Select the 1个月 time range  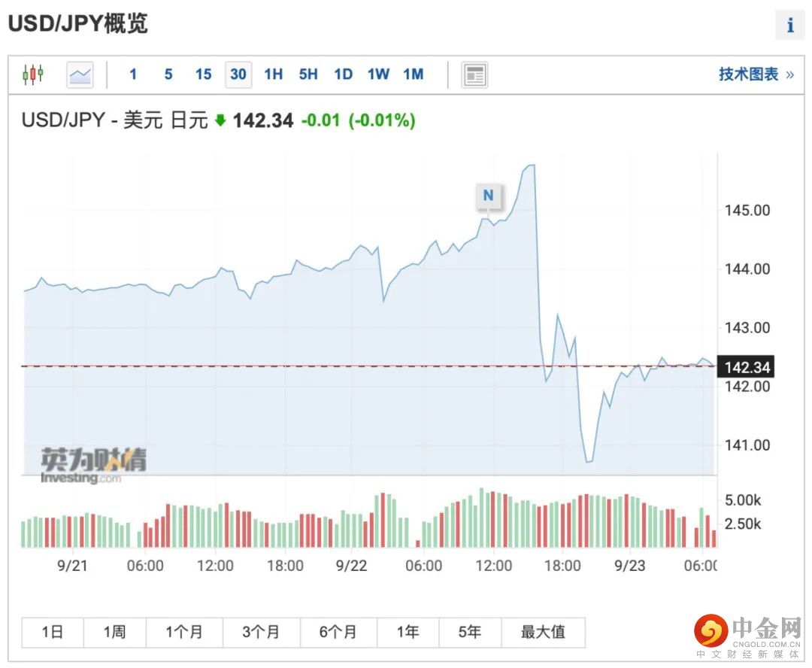pos(184,632)
